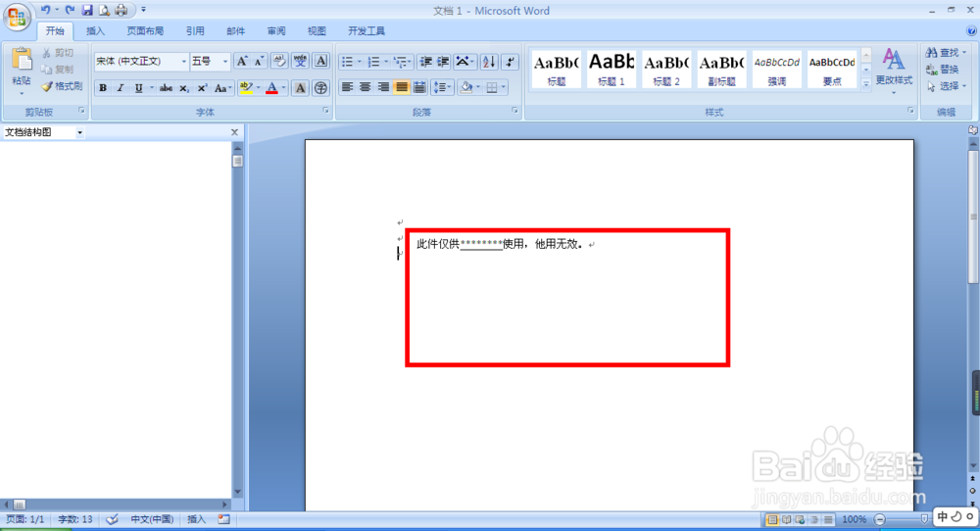Apply the 副标题 style
The width and height of the screenshot is (980, 531).
coord(721,70)
